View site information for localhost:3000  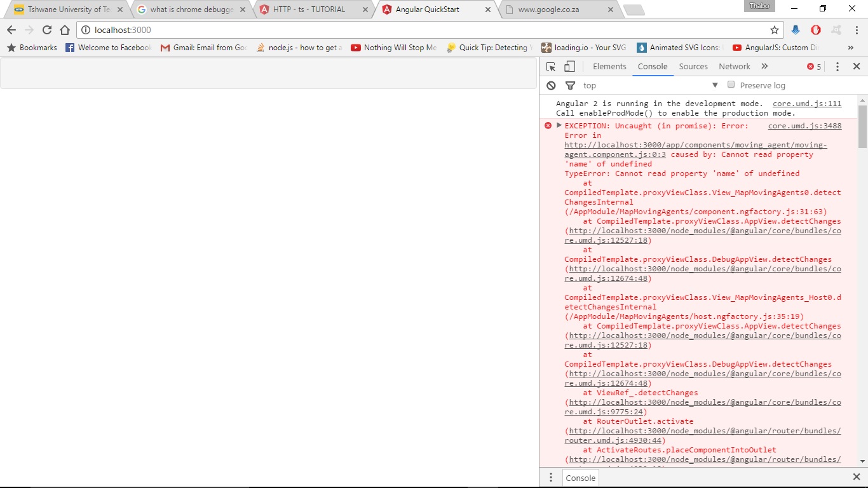[x=85, y=29]
